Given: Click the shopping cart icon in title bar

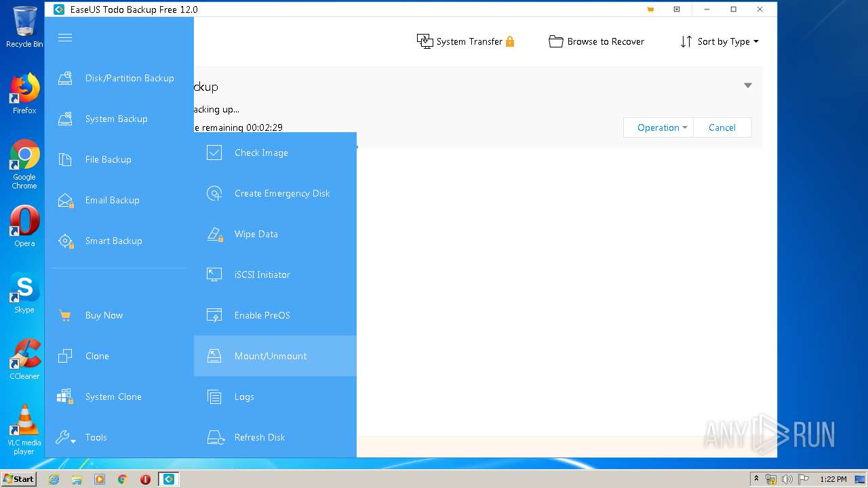Looking at the screenshot, I should coord(650,9).
